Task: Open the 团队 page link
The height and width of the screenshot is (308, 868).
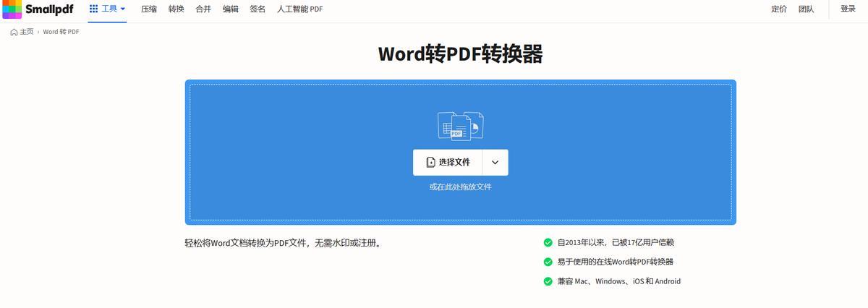Action: pos(806,9)
